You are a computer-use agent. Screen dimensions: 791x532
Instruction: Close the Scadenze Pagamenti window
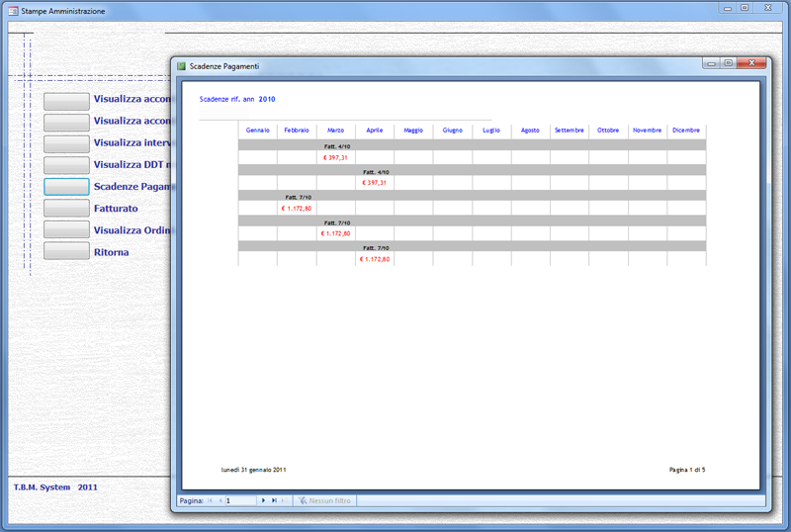[751, 62]
